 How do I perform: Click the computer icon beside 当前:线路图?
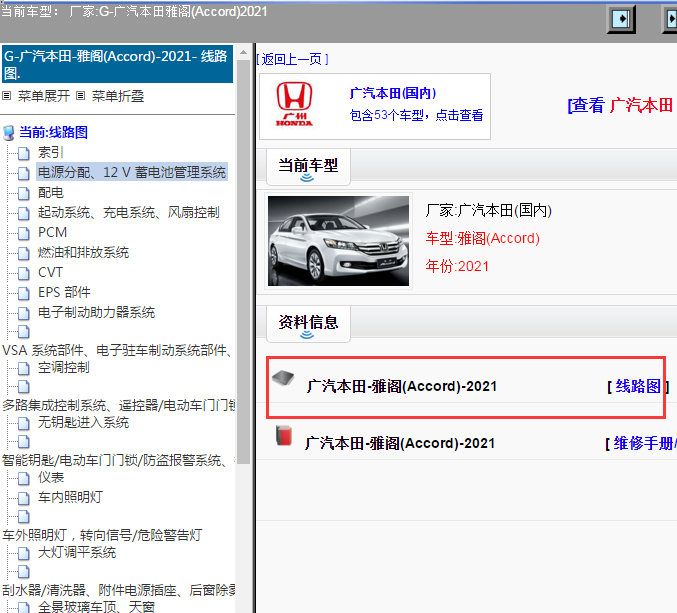(9, 133)
